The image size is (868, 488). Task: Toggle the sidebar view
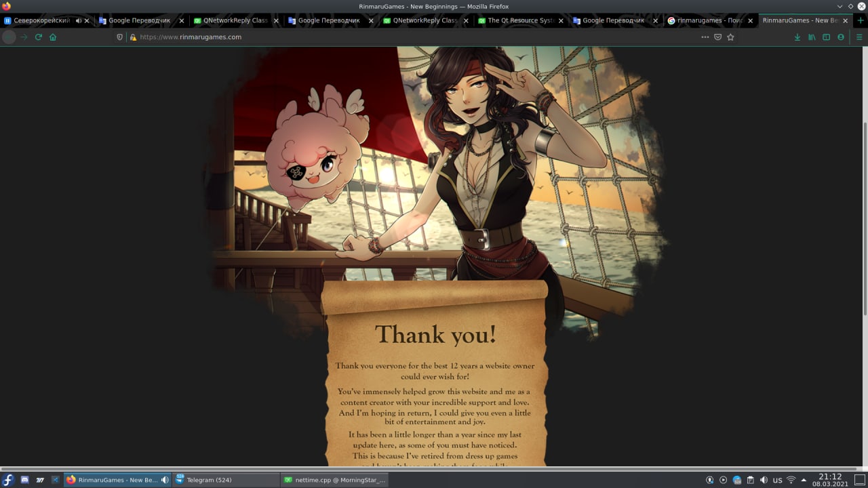coord(826,37)
